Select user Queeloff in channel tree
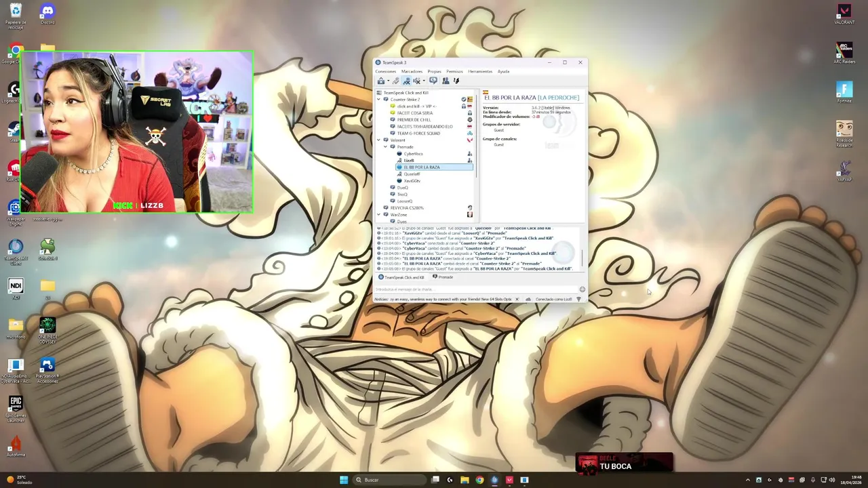868x488 pixels. [412, 174]
